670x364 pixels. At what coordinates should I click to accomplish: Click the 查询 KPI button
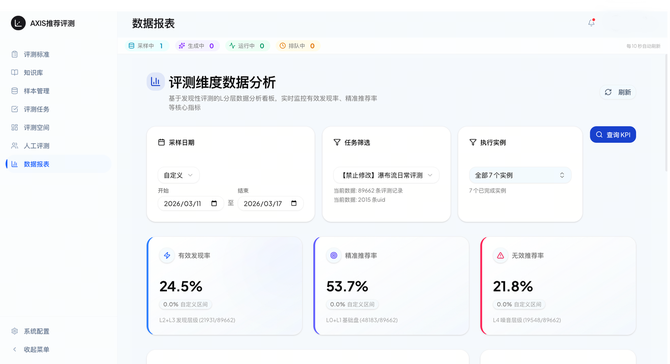(x=613, y=135)
